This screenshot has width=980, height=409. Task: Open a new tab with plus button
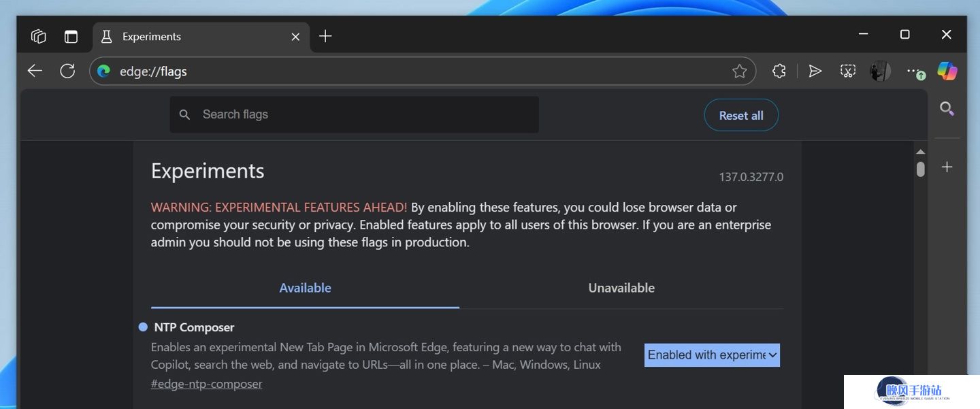coord(325,36)
